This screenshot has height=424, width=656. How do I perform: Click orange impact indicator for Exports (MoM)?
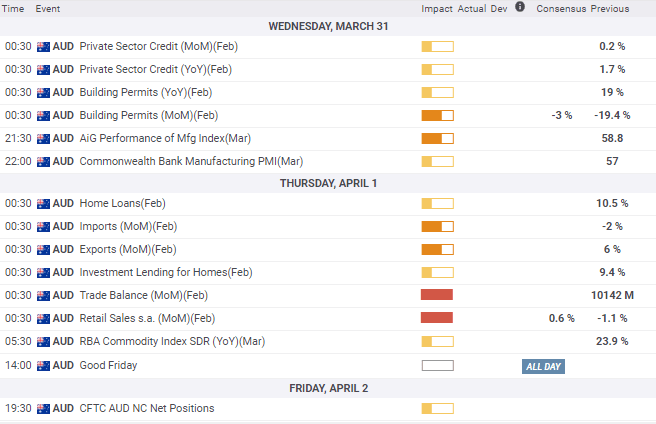click(x=437, y=249)
